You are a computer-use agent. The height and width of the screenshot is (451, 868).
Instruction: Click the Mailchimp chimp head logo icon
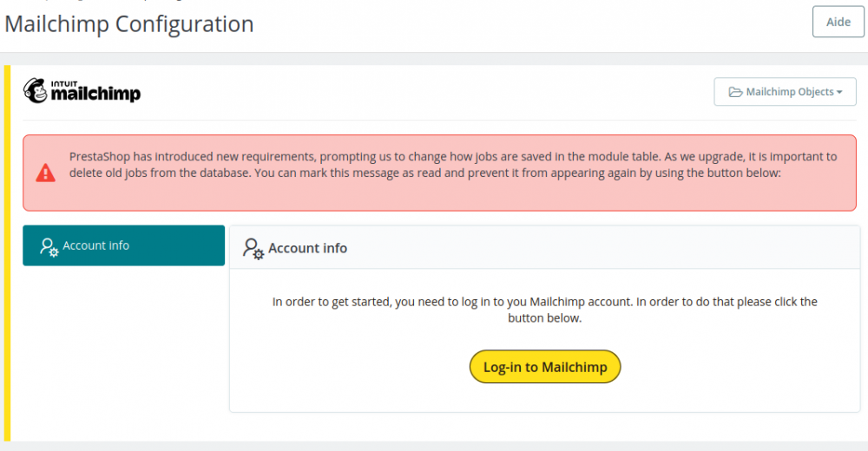[x=36, y=91]
